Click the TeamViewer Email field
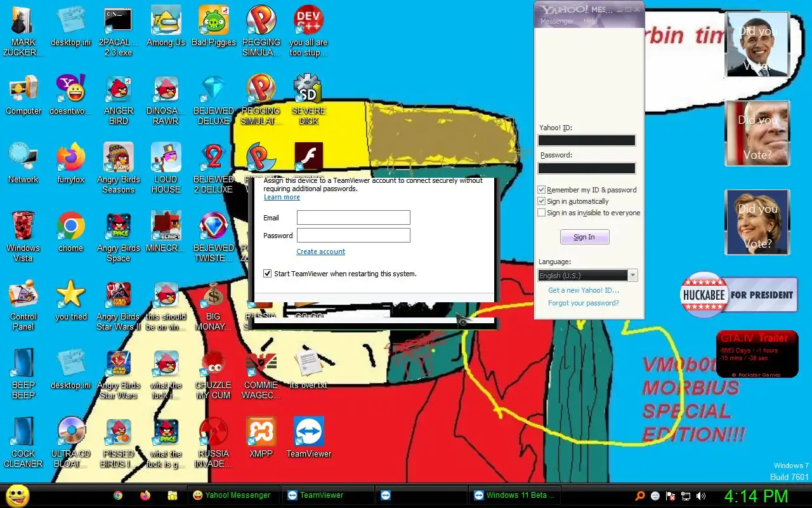 coord(353,218)
